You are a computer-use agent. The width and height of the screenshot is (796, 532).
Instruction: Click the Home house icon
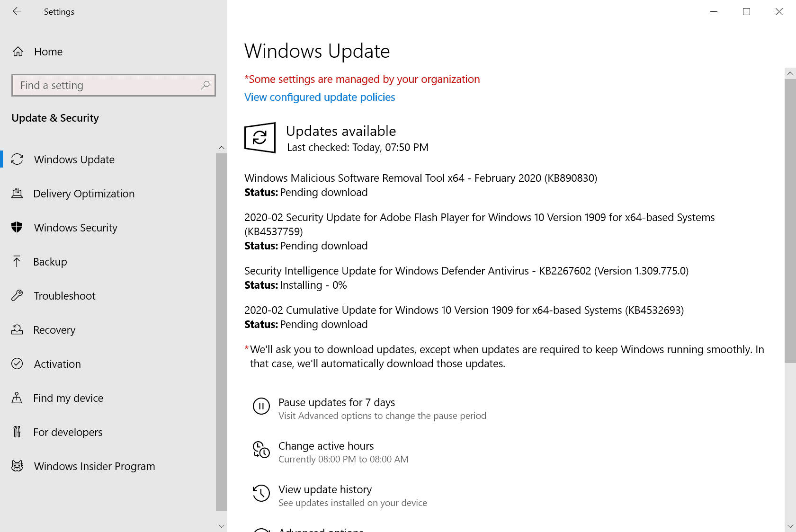[18, 52]
